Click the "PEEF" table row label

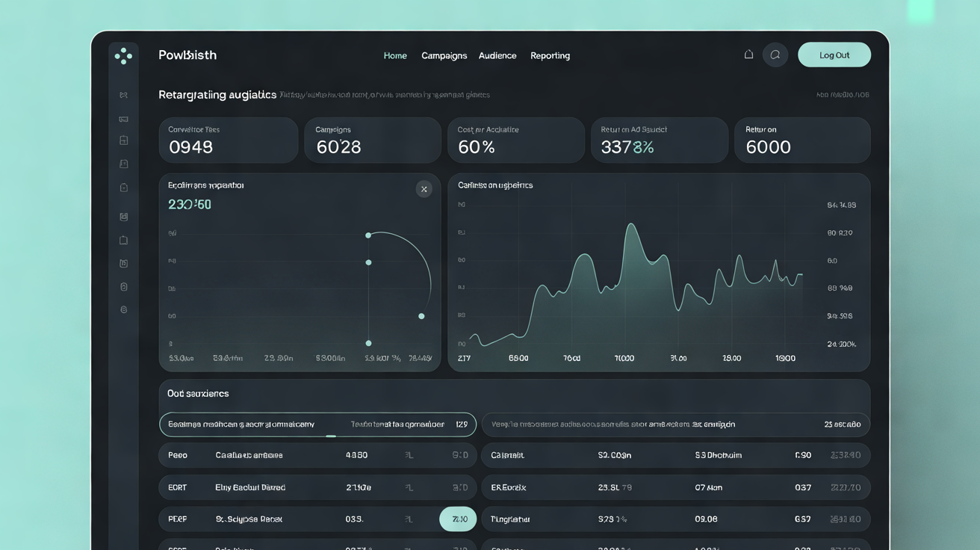[x=178, y=519]
